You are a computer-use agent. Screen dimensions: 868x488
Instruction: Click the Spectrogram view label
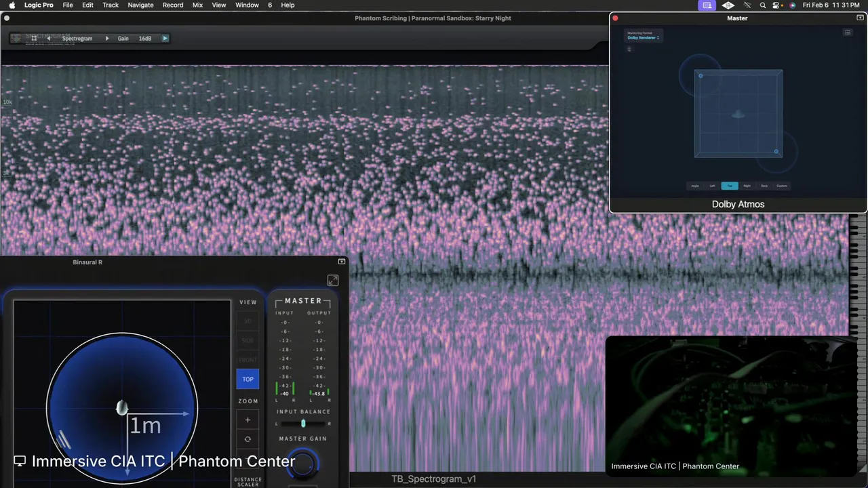77,39
